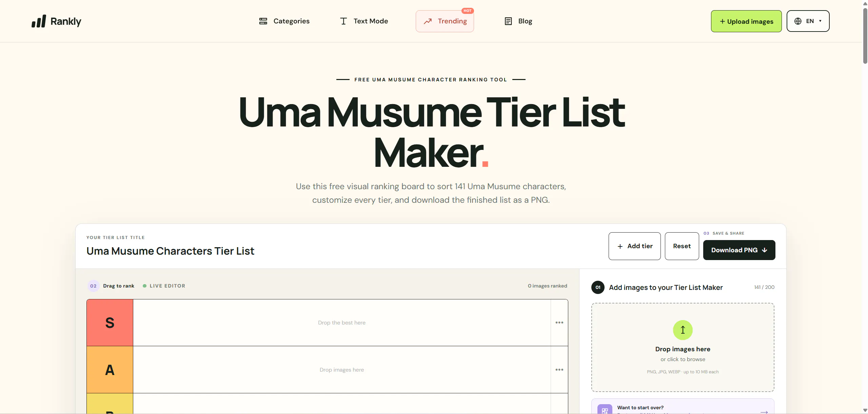The width and height of the screenshot is (868, 414).
Task: Edit the tier list title field
Action: coord(170,251)
